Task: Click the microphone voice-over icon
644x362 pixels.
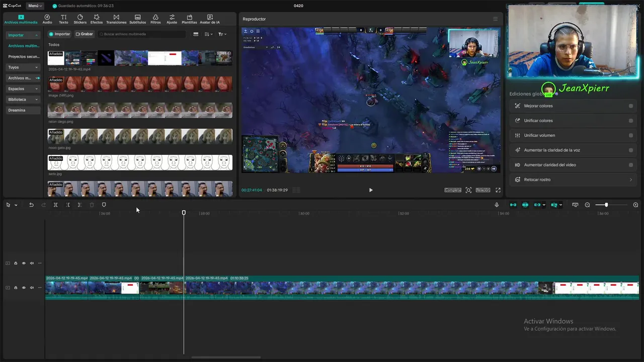Action: coord(497,205)
